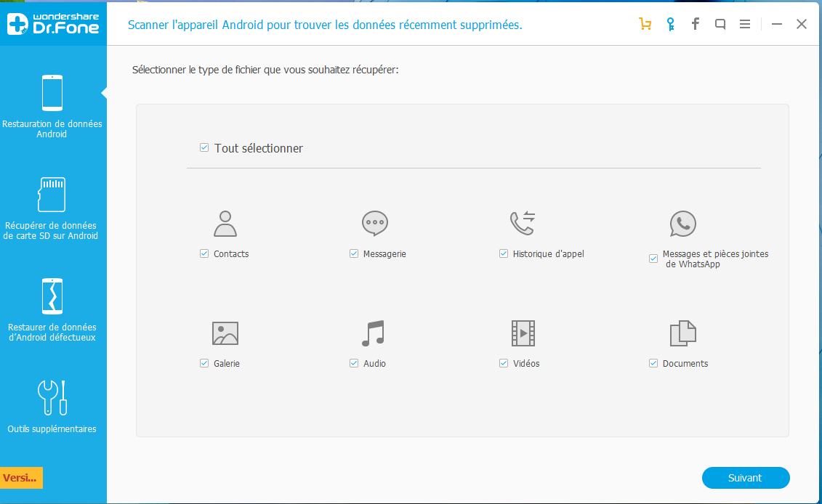The width and height of the screenshot is (822, 504).
Task: Click the Documents label text
Action: [x=685, y=363]
